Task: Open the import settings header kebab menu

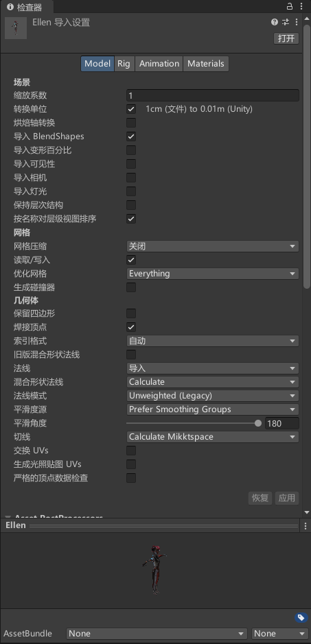Action: pos(297,22)
